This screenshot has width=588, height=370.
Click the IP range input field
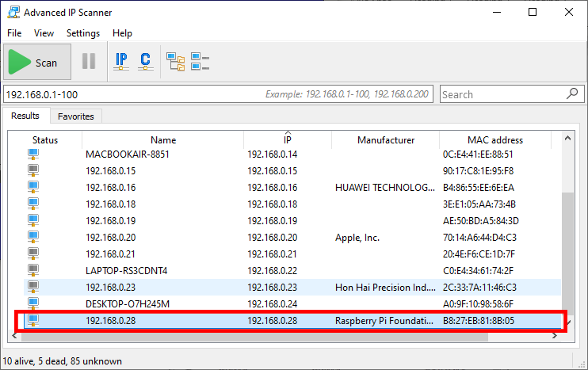point(135,94)
